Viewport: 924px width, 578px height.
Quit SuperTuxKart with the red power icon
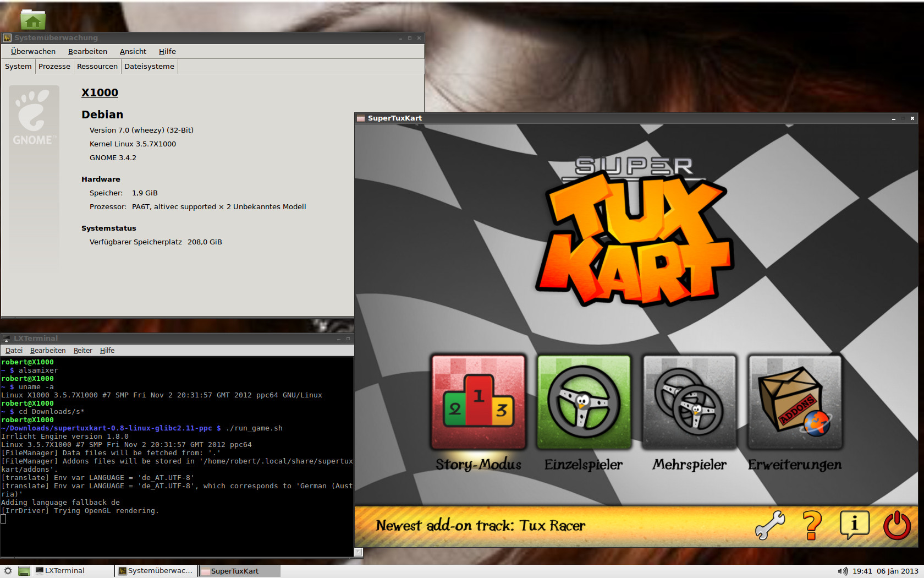(x=897, y=525)
